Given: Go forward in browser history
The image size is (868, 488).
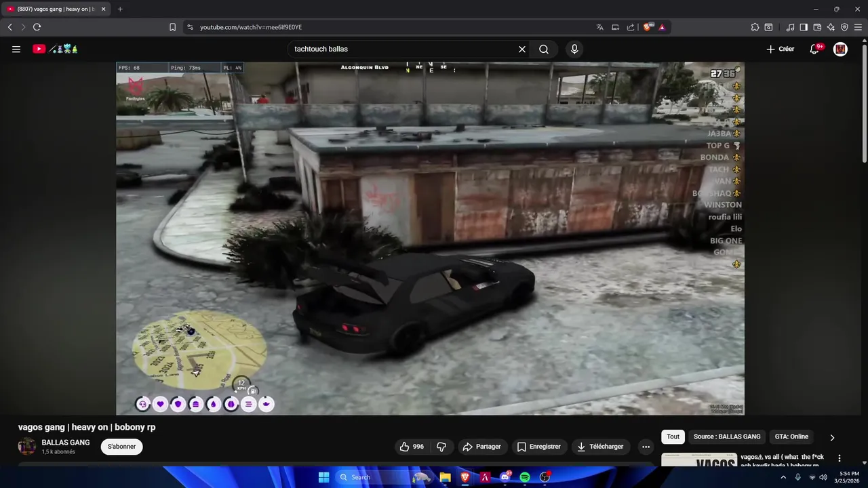Looking at the screenshot, I should pyautogui.click(x=23, y=27).
